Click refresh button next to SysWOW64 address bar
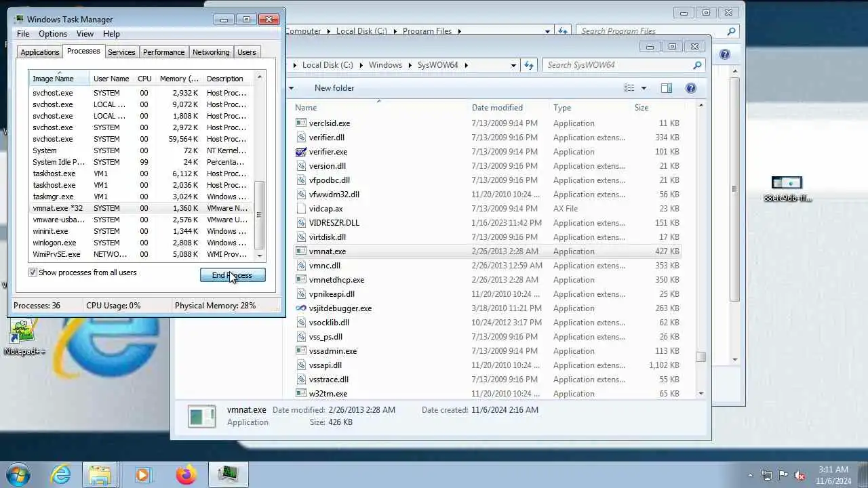868x488 pixels. [x=529, y=65]
